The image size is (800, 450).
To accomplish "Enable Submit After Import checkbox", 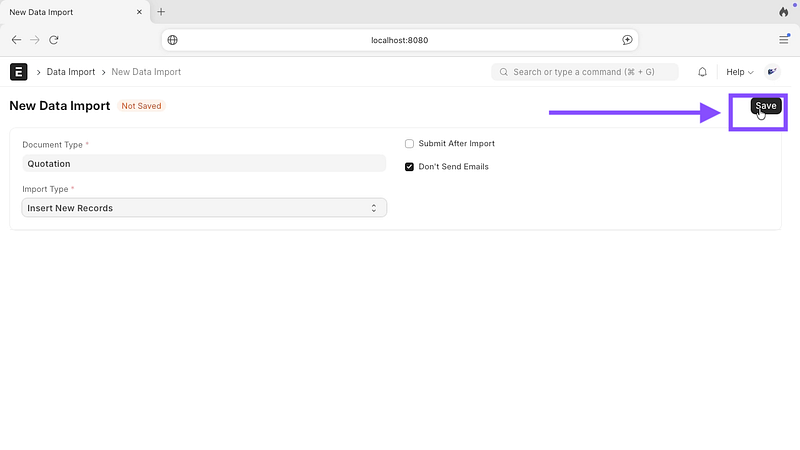I will coord(409,144).
